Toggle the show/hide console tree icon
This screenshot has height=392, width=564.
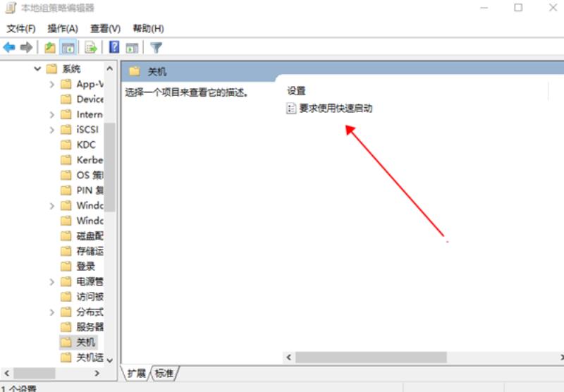click(68, 47)
